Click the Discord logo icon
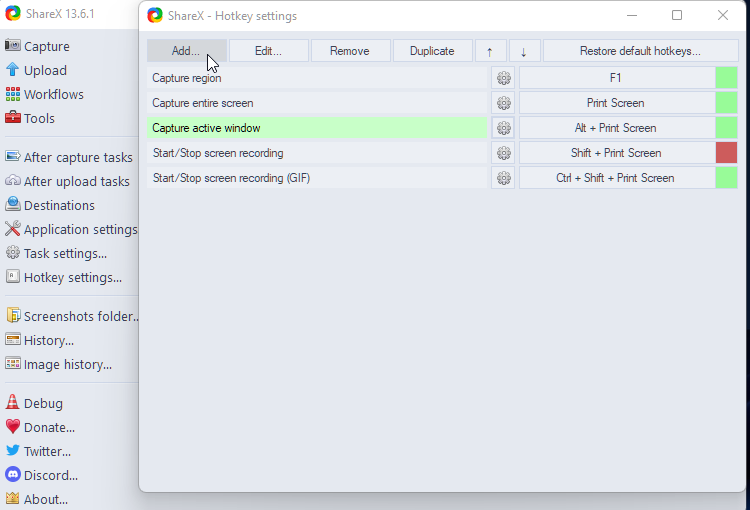The image size is (750, 510). click(12, 474)
